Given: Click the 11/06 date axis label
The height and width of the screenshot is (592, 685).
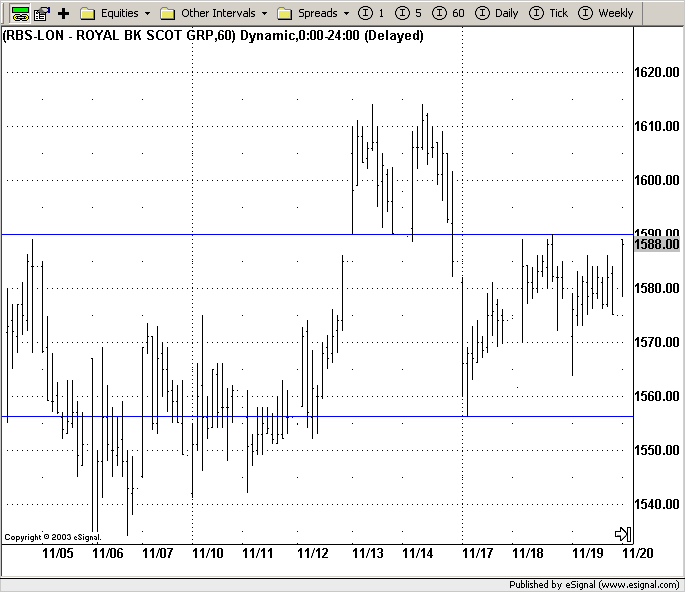Looking at the screenshot, I should [x=108, y=554].
